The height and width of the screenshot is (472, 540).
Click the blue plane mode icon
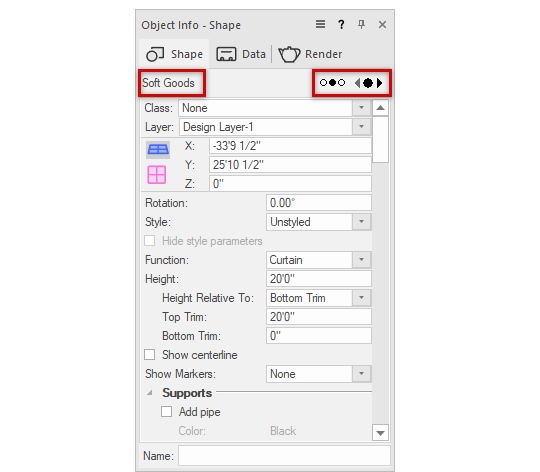(x=158, y=150)
